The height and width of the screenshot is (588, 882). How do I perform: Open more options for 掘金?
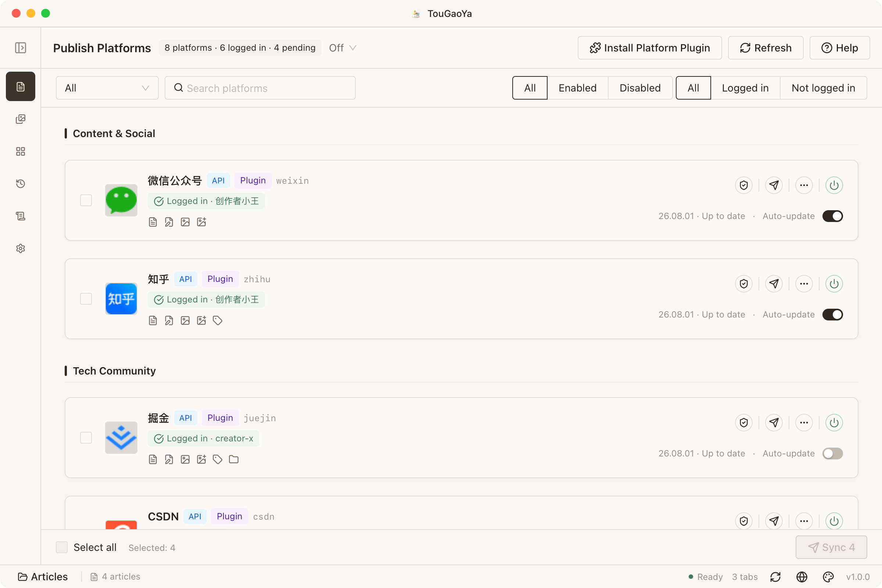pyautogui.click(x=804, y=423)
